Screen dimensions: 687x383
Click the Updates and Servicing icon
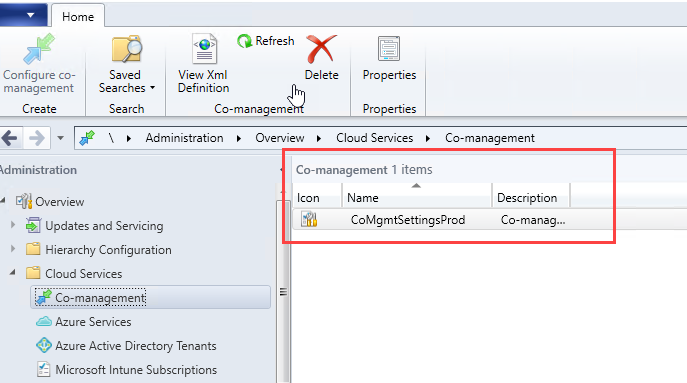point(33,226)
